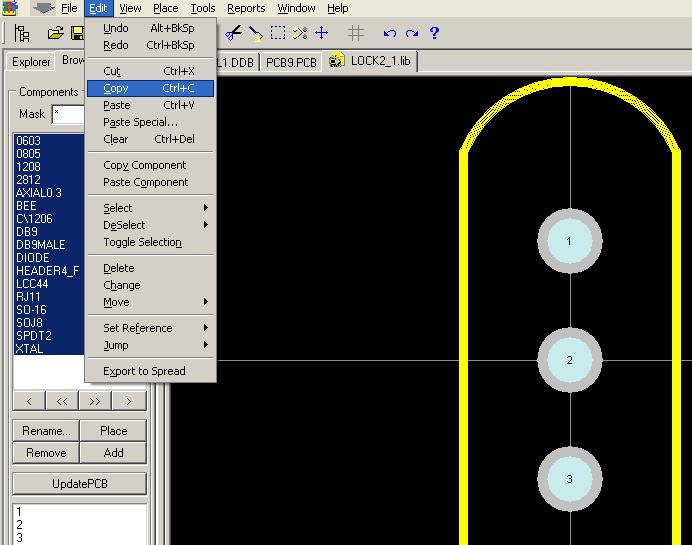Click the undo arrow toolbar icon
This screenshot has height=545, width=692.
tap(390, 33)
